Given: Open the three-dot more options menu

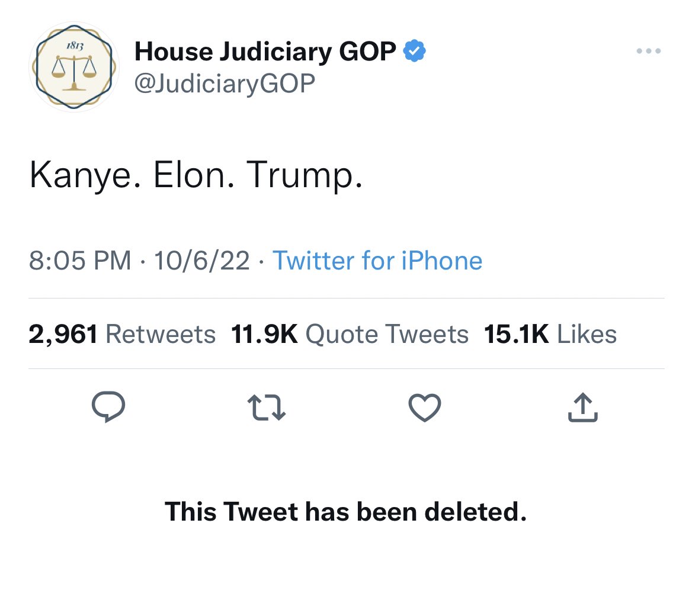Looking at the screenshot, I should point(648,52).
